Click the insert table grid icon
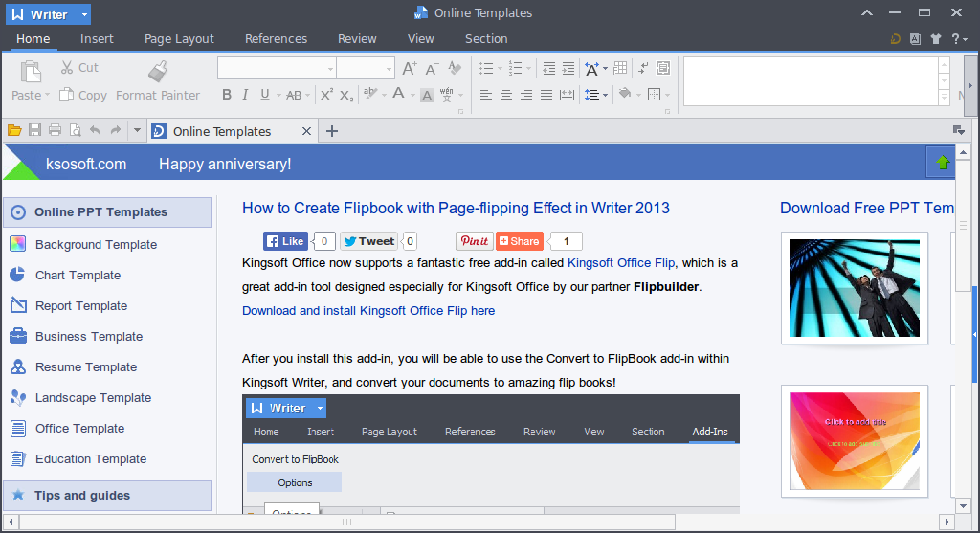 pos(620,68)
